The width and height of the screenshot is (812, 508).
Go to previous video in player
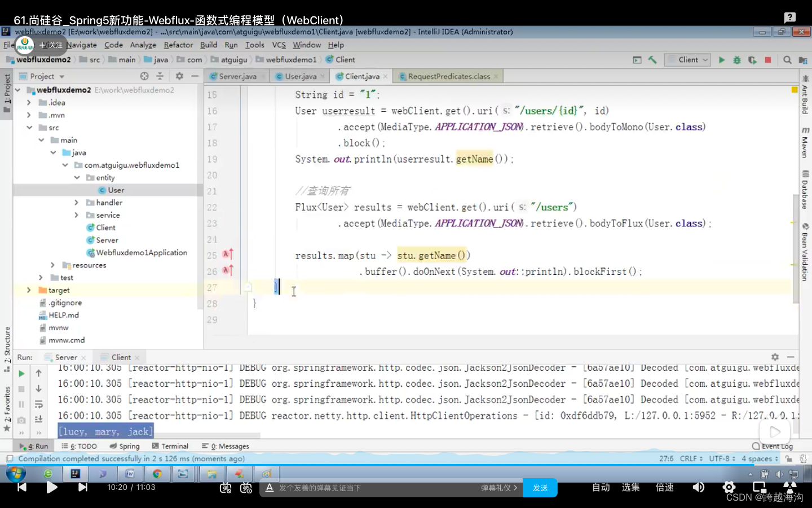coord(22,487)
